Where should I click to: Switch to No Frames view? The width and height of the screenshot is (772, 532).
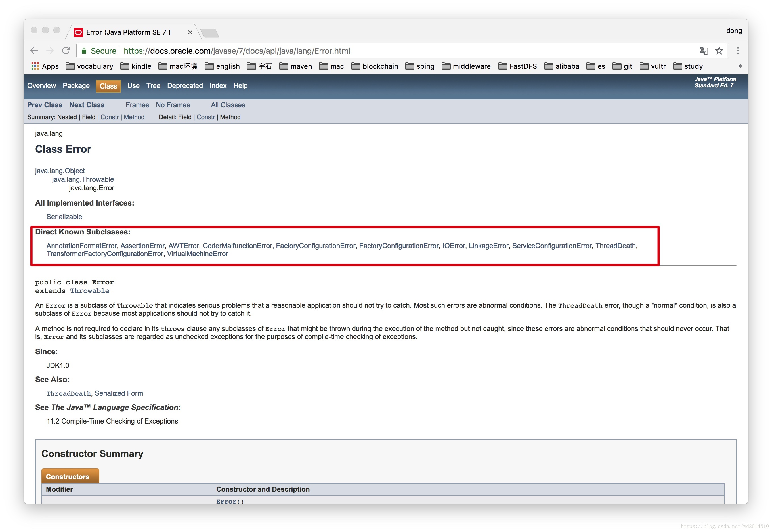pos(173,105)
